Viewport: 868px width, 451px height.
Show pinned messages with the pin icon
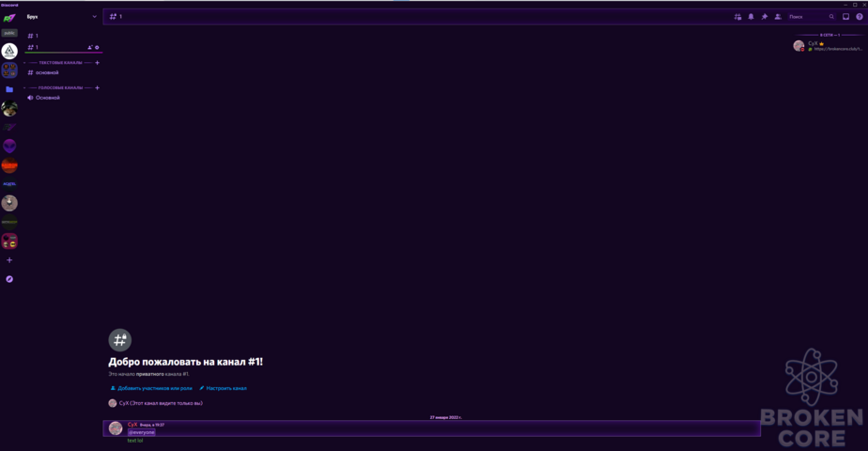point(765,17)
